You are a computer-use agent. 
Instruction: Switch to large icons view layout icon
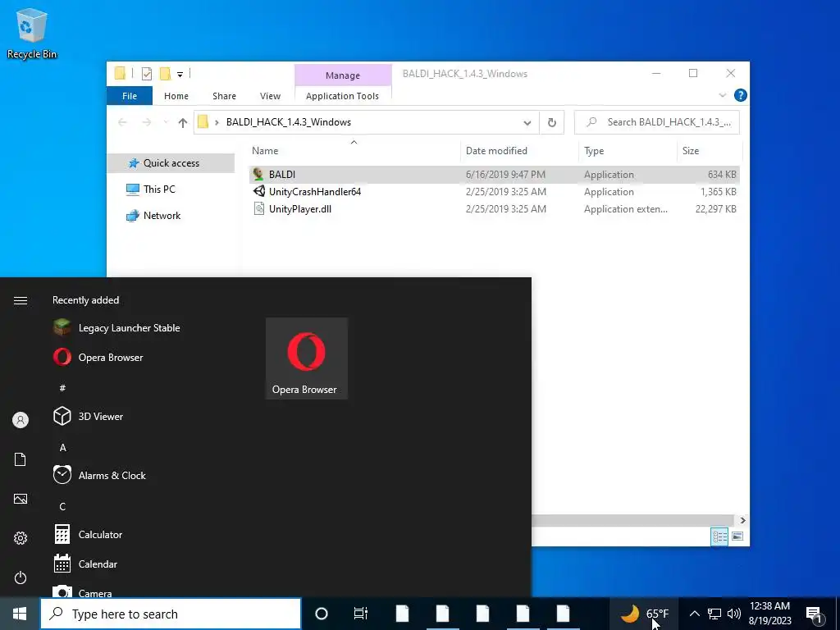point(737,536)
